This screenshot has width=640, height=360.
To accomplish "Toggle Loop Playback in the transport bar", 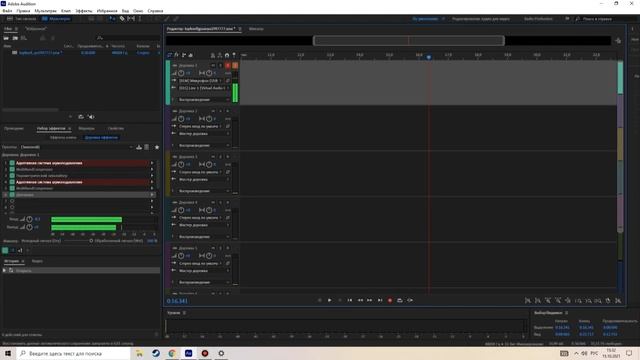I will [x=400, y=300].
